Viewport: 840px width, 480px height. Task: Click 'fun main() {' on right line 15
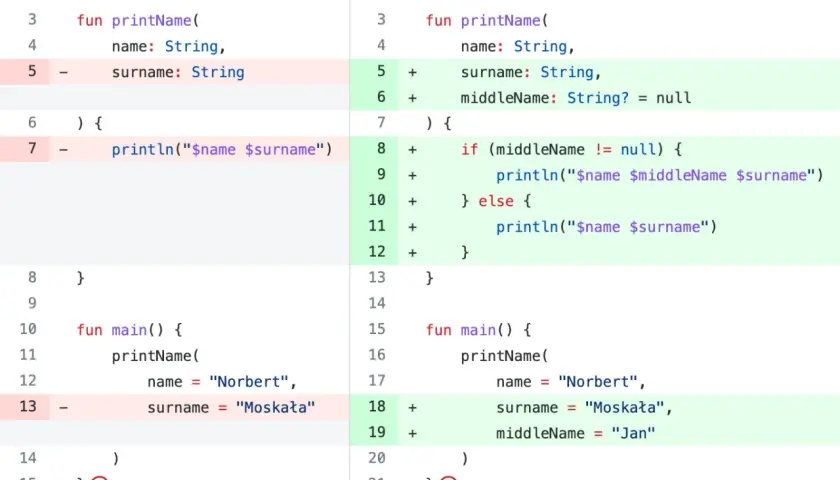click(x=478, y=329)
